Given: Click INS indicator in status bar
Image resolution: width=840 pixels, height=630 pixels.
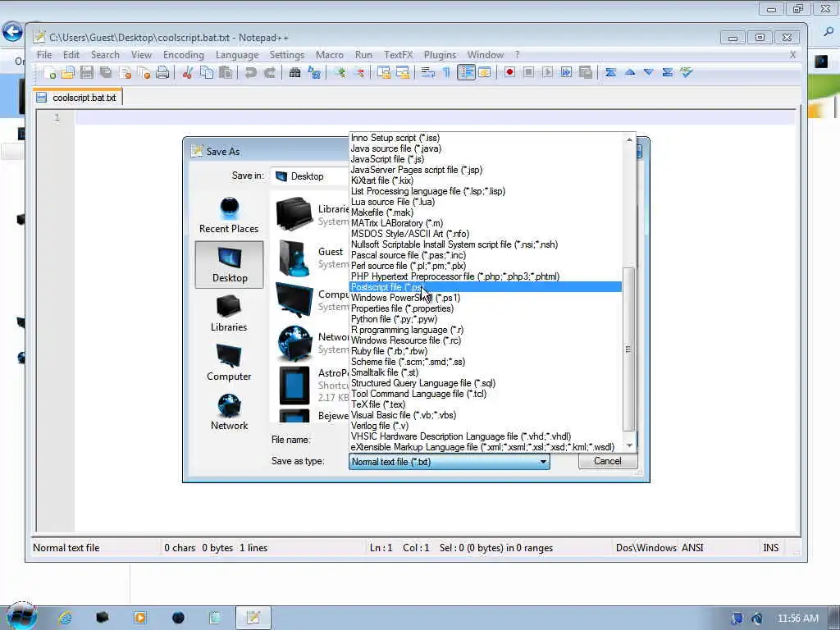Looking at the screenshot, I should coord(770,547).
